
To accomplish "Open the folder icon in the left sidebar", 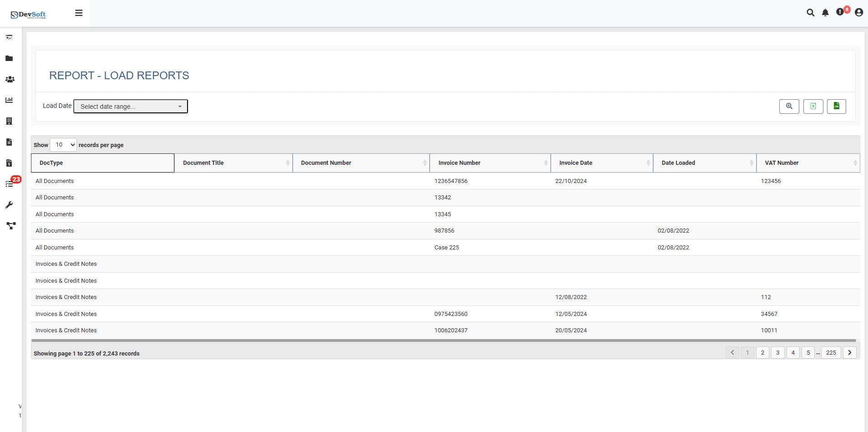I will point(9,58).
